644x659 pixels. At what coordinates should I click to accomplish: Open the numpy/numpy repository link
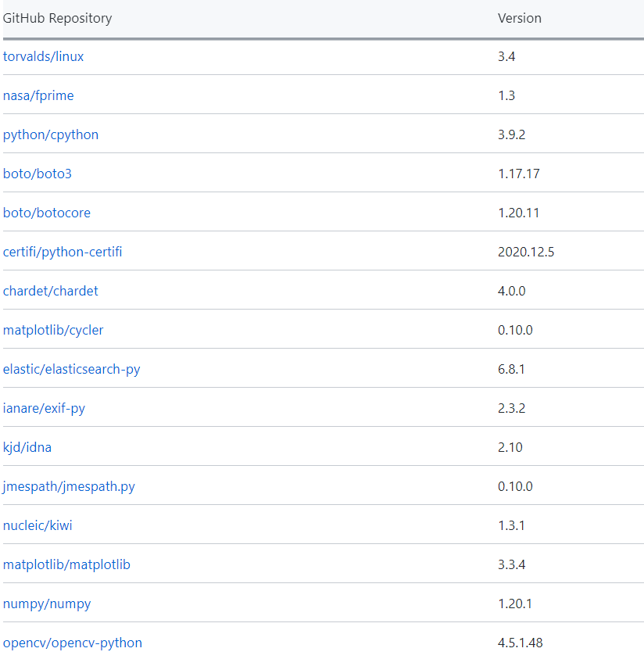pyautogui.click(x=47, y=603)
